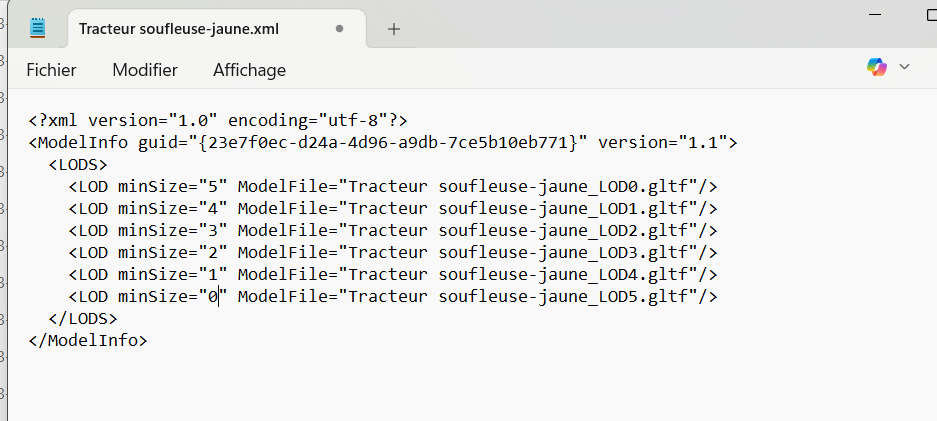Click the closing /LODS tag
This screenshot has height=421, width=937.
point(83,318)
